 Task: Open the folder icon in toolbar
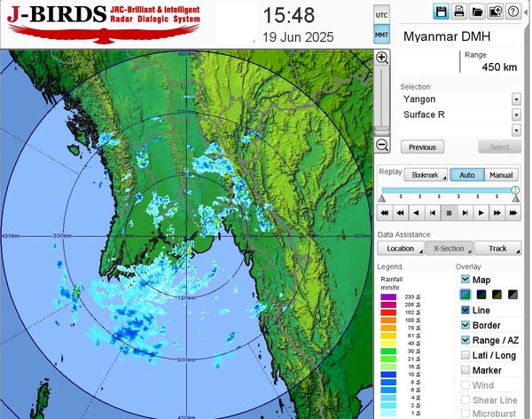(477, 12)
